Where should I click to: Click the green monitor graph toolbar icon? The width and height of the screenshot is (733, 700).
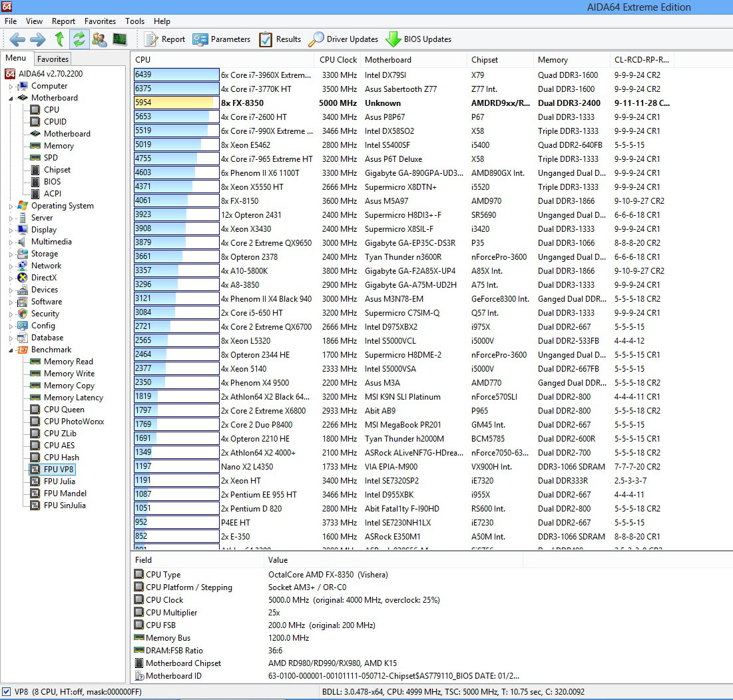tap(120, 39)
